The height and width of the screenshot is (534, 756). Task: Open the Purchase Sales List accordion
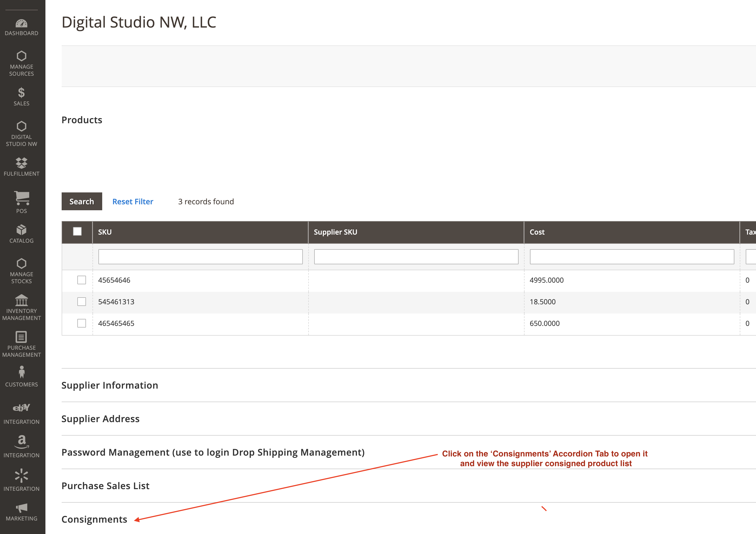tap(105, 486)
